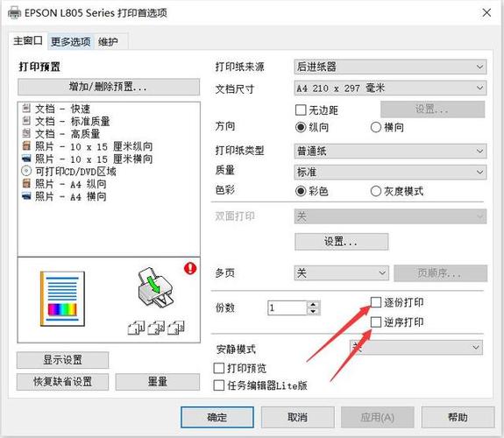
Task: Open the 多页 dropdown showing 关
Action: pyautogui.click(x=341, y=273)
